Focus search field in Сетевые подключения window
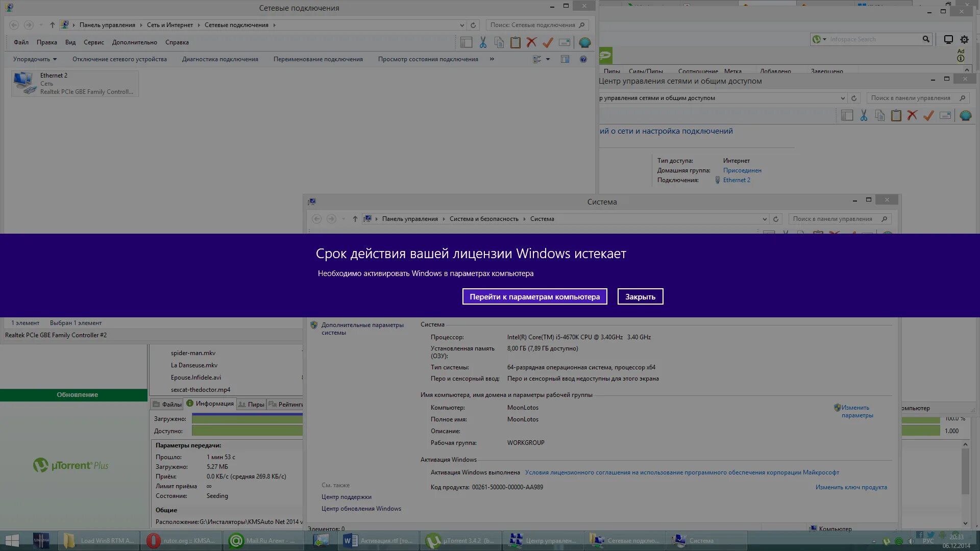Screen dimensions: 980x551 (x=537, y=25)
